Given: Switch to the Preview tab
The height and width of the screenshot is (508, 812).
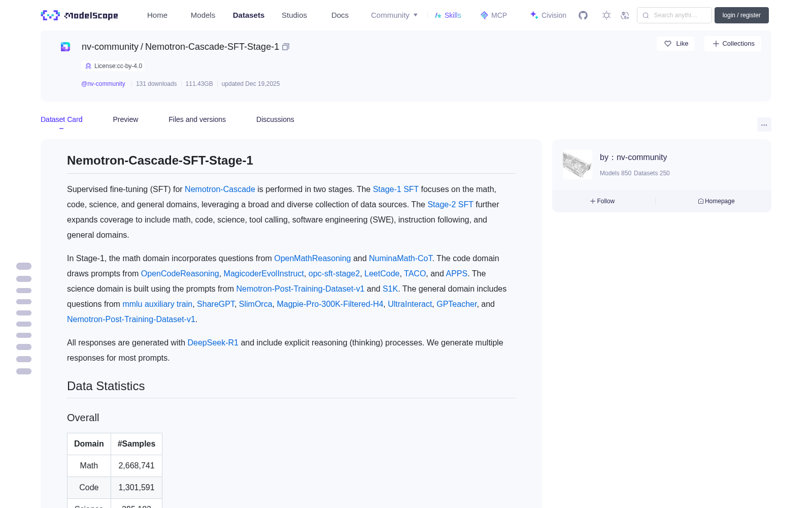Looking at the screenshot, I should coord(125,119).
